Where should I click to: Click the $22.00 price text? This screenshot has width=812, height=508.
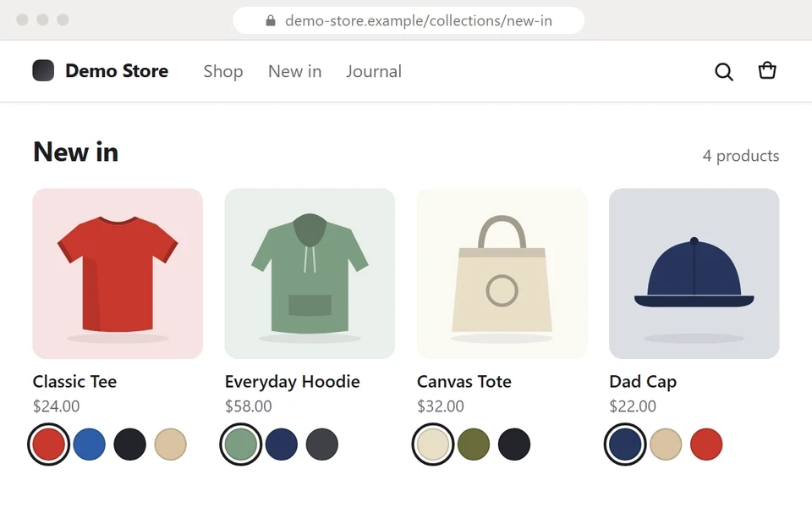[x=633, y=406]
